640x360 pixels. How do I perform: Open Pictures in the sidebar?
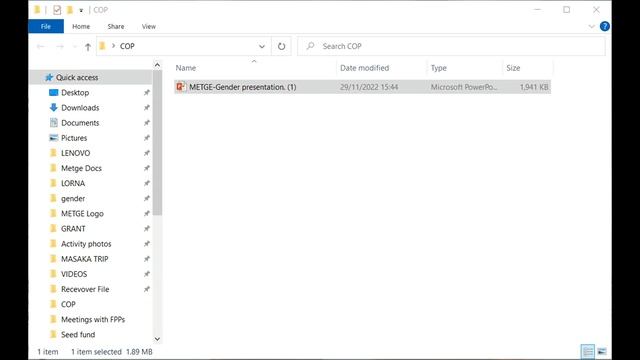(74, 138)
